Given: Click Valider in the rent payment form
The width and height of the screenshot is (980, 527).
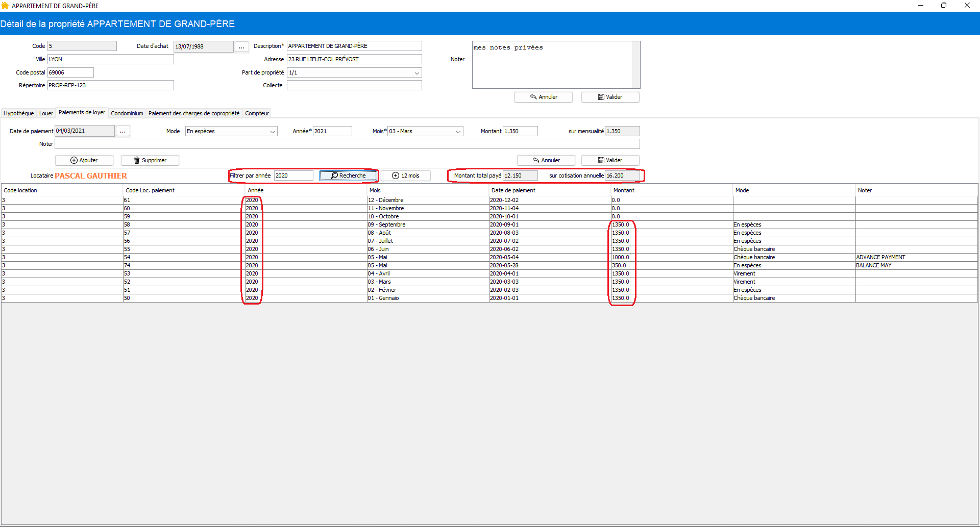Looking at the screenshot, I should click(610, 160).
